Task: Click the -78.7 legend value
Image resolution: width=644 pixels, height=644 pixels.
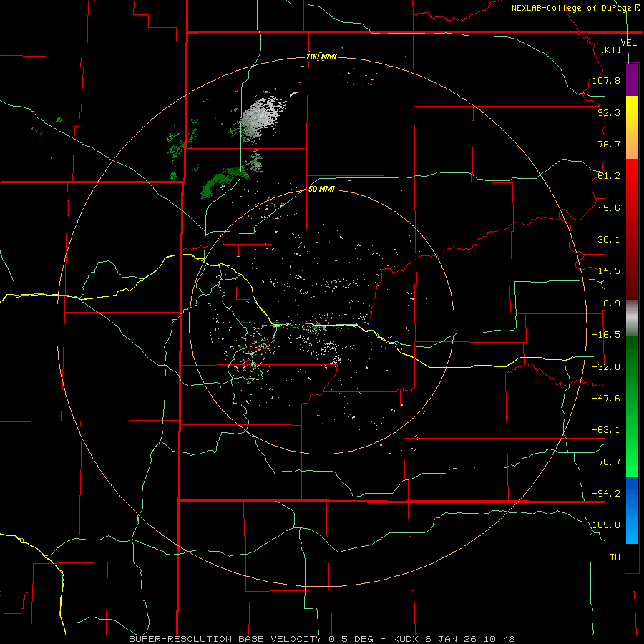Action: click(x=606, y=462)
